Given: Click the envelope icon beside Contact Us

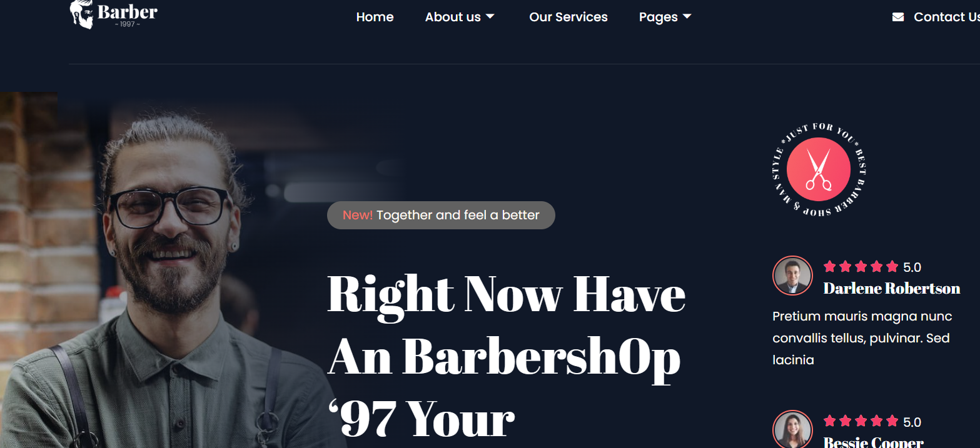Looking at the screenshot, I should click(x=898, y=17).
